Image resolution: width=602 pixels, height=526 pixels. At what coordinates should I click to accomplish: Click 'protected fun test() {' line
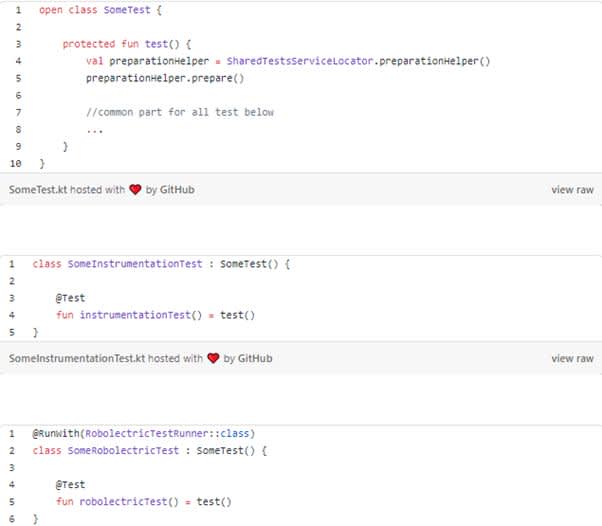[x=127, y=44]
